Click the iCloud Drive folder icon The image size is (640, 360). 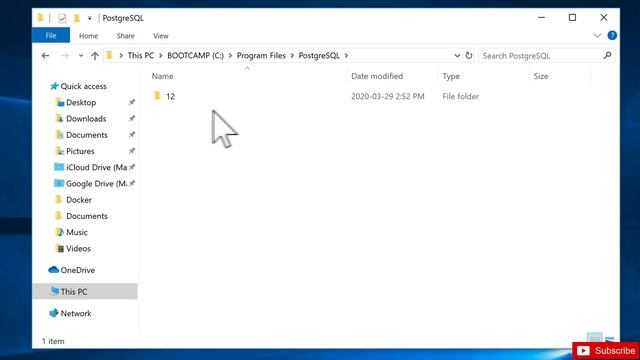coord(59,167)
